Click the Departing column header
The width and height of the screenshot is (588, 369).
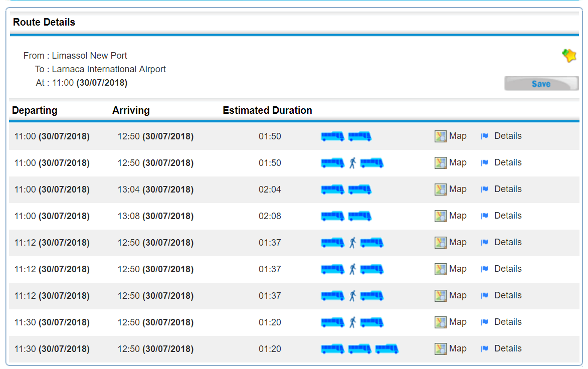[x=35, y=110]
